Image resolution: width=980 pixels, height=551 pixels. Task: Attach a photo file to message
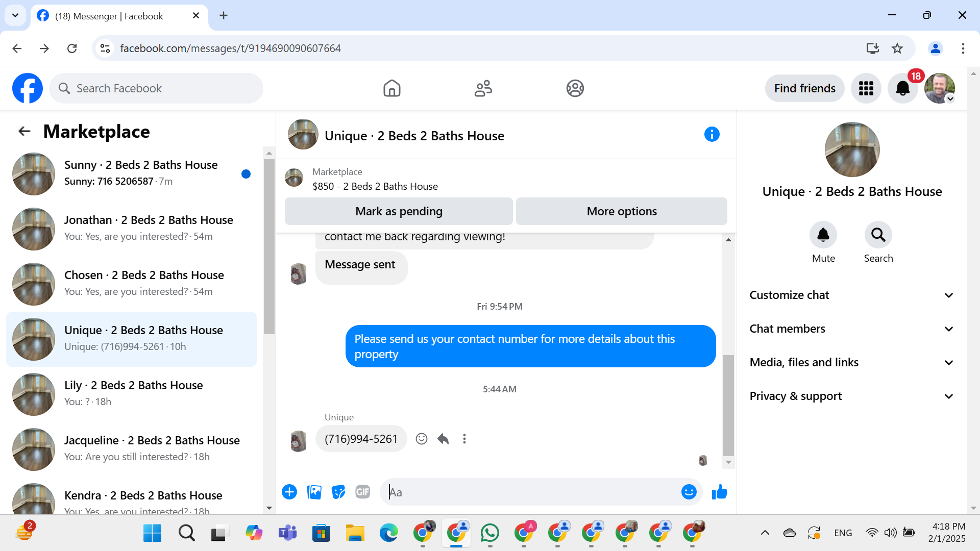click(314, 492)
